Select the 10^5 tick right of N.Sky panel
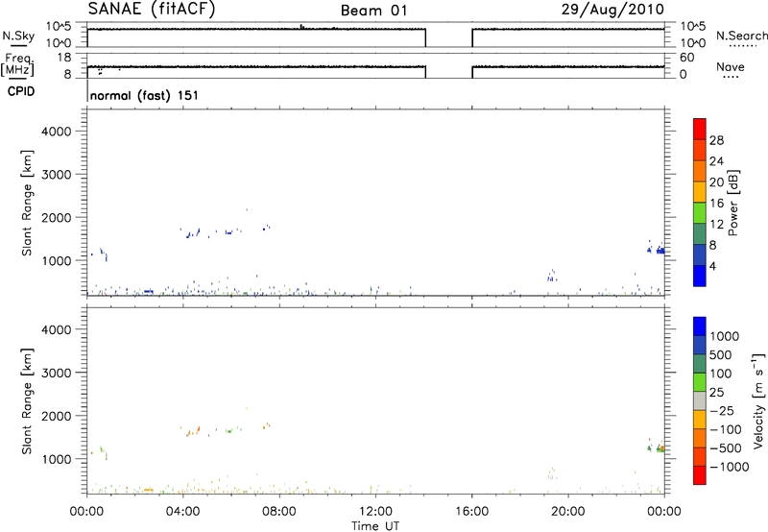 [x=692, y=27]
